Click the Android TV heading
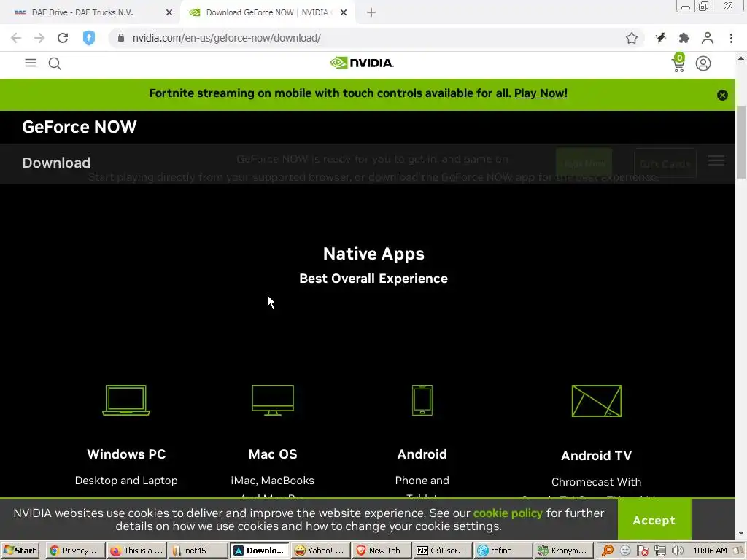This screenshot has width=747, height=560. (597, 455)
